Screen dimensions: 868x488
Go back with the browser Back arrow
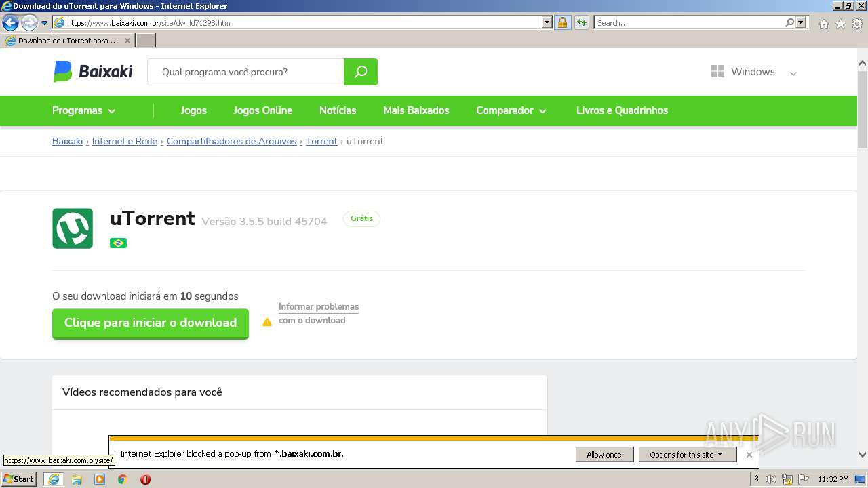click(10, 22)
